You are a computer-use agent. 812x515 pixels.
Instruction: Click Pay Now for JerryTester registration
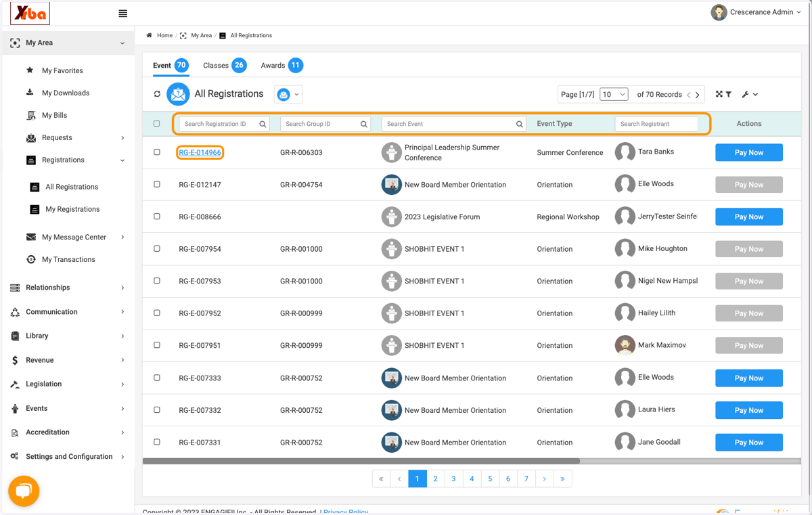[x=749, y=217]
